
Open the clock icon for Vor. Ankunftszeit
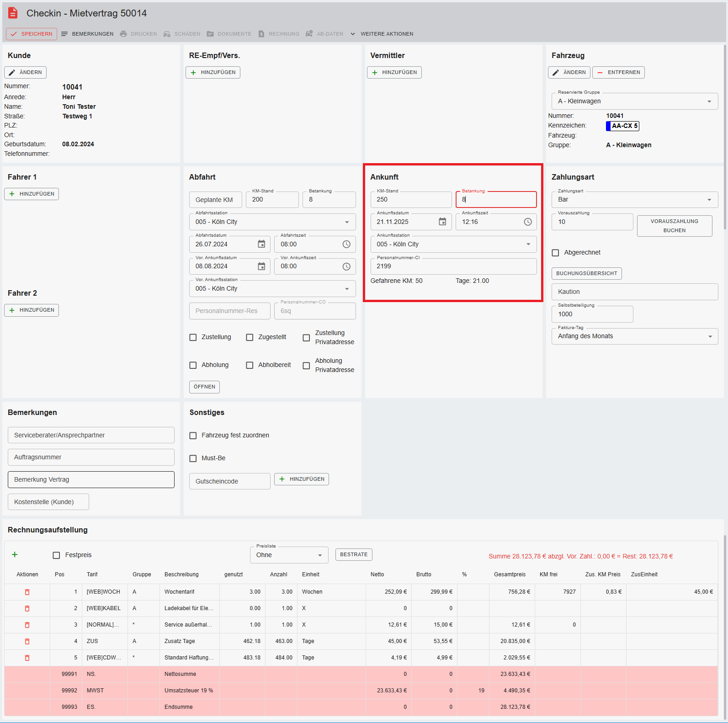tap(346, 266)
